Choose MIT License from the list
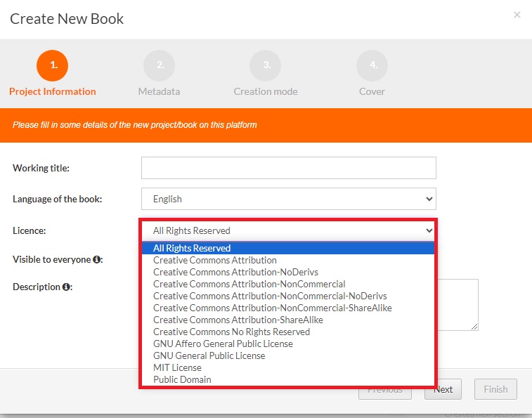Viewport: 532px width, 418px height. (177, 367)
